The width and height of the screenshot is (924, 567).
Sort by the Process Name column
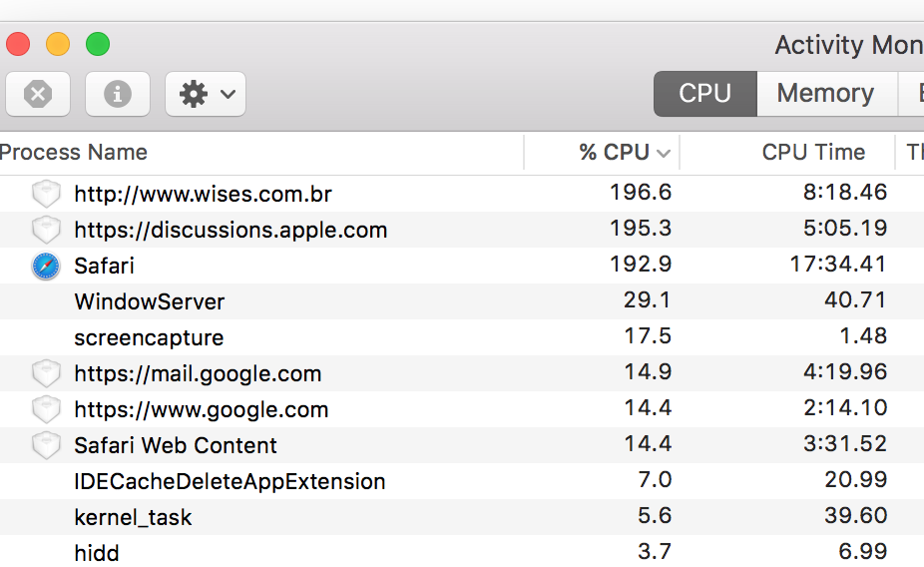(75, 153)
